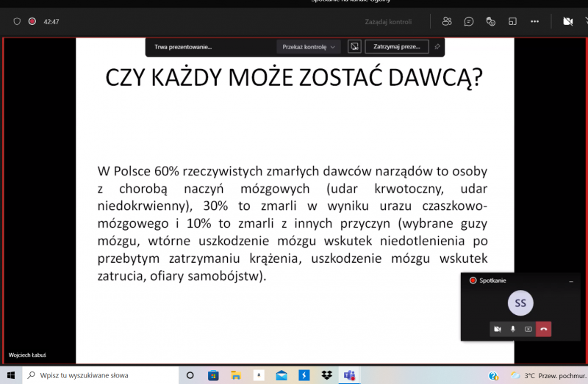
Task: Pin the presenting toolbar
Action: (x=437, y=47)
